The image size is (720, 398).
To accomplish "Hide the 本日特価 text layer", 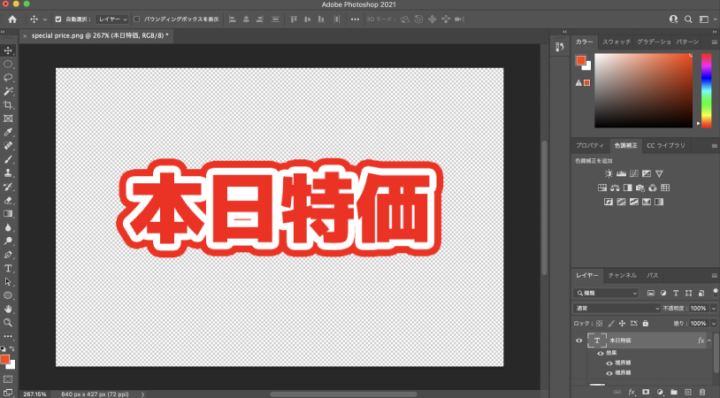I will coord(579,341).
